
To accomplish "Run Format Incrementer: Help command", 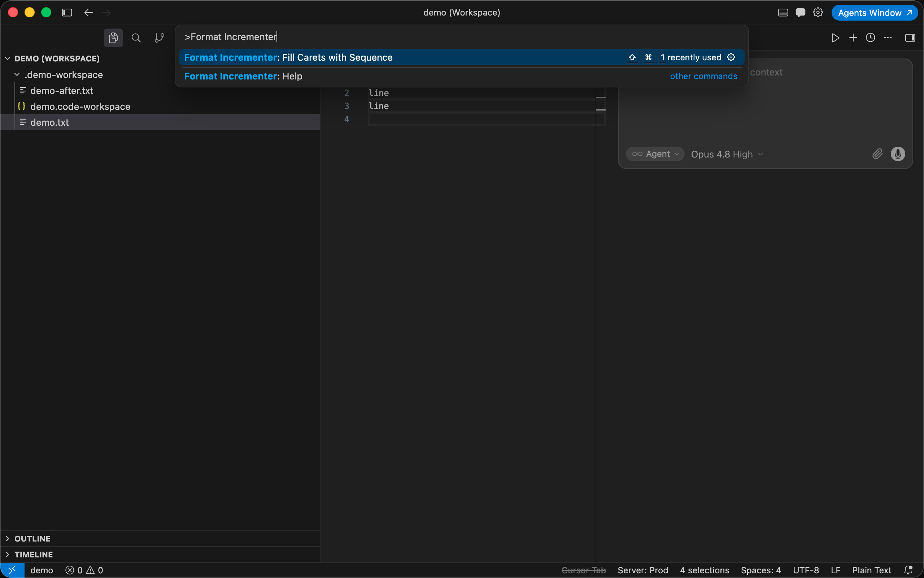I will coord(462,76).
